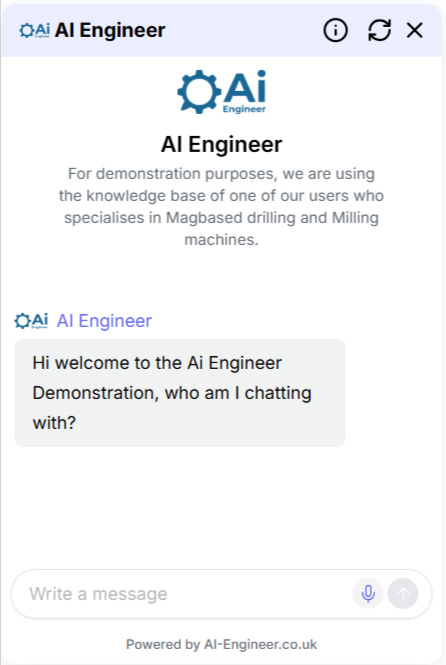Click the blank header space left of the info icon
The width and height of the screenshot is (446, 665).
(x=244, y=30)
